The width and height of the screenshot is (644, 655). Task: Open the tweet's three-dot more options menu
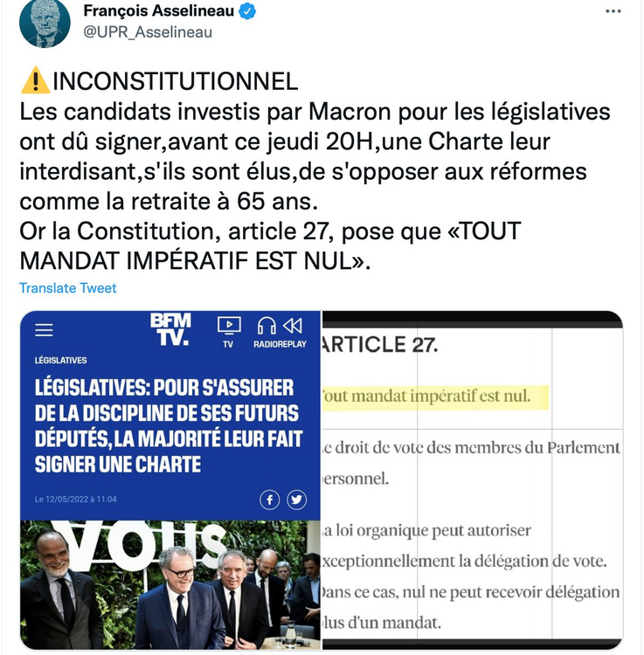click(613, 11)
